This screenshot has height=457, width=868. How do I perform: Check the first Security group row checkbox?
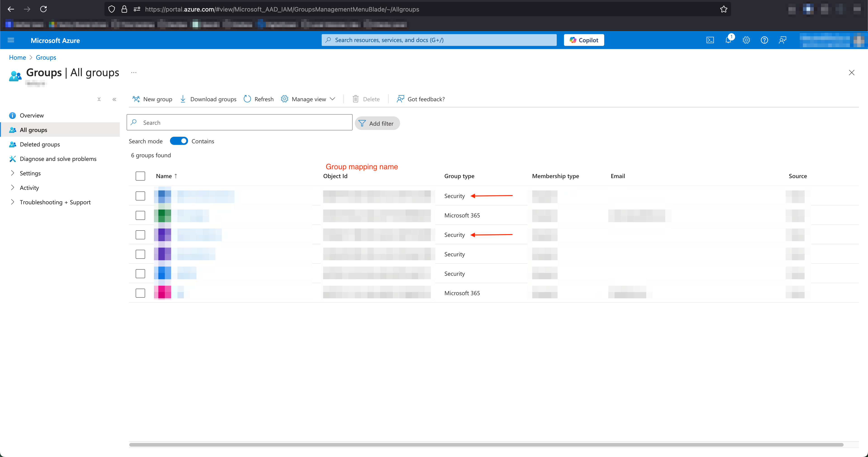[x=140, y=196]
